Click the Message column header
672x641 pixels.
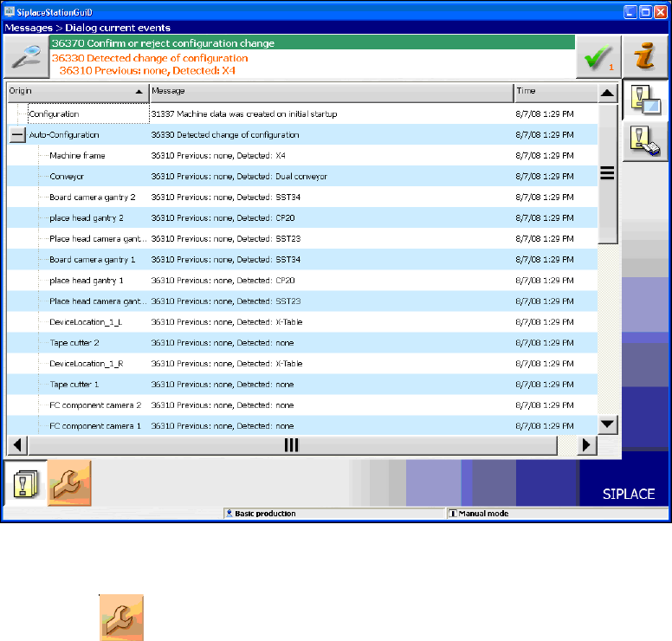coord(332,92)
